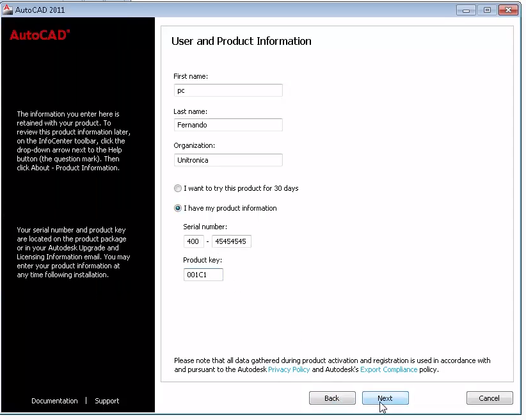Click the Last name input field
The width and height of the screenshot is (526, 420).
coord(228,125)
